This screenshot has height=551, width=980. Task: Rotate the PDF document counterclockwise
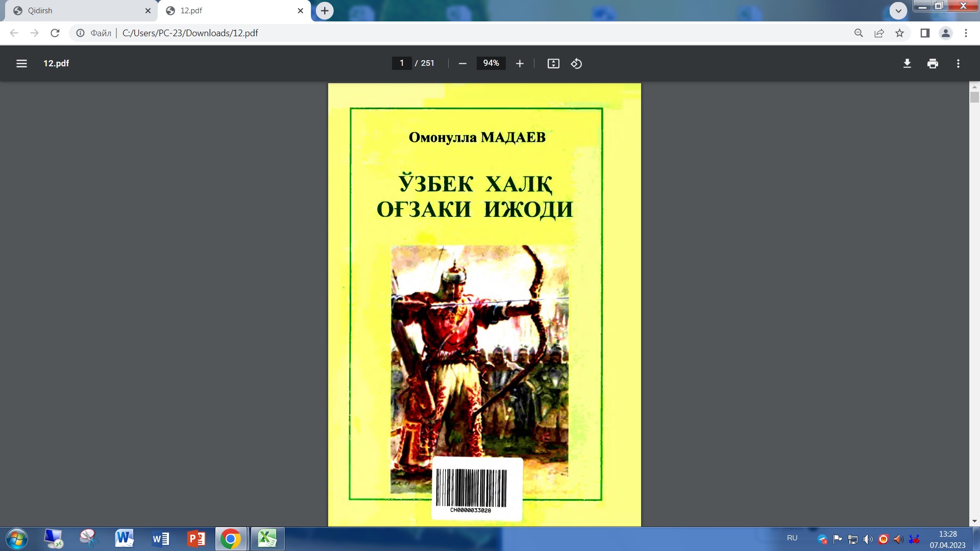tap(576, 63)
